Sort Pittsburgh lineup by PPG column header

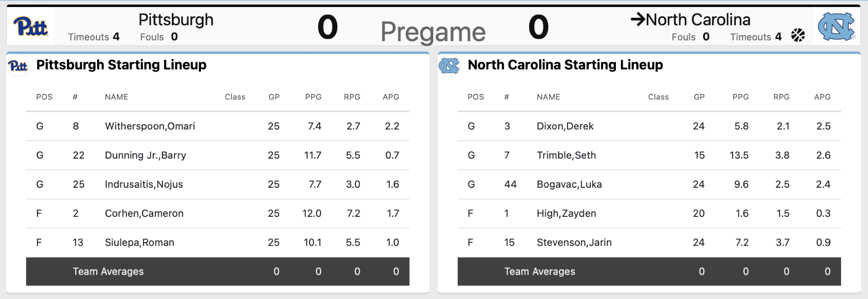click(x=313, y=97)
